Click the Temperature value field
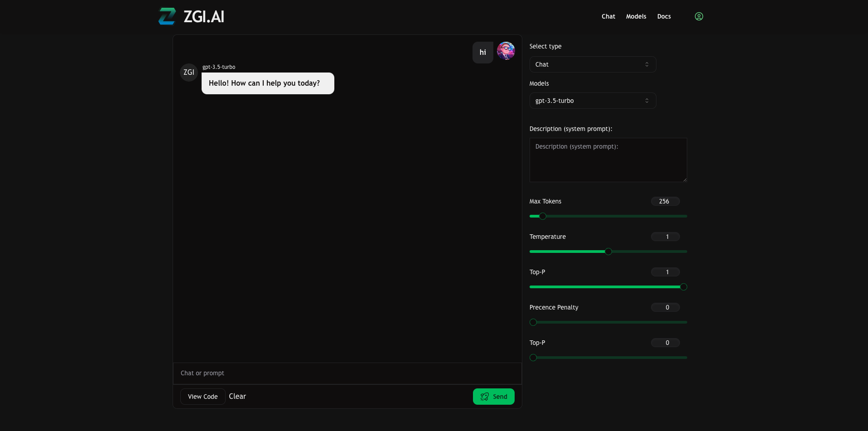 coord(665,237)
